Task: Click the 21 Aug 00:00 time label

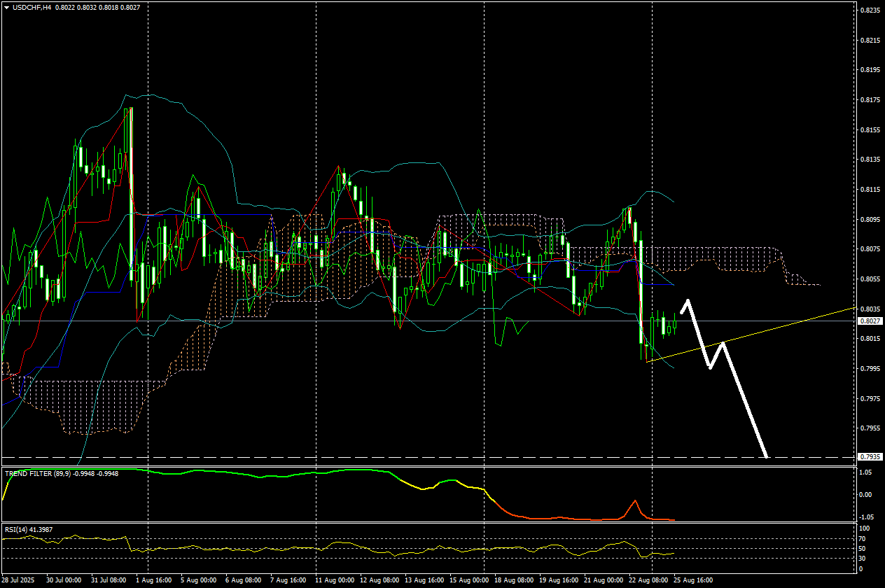Action: (x=602, y=580)
